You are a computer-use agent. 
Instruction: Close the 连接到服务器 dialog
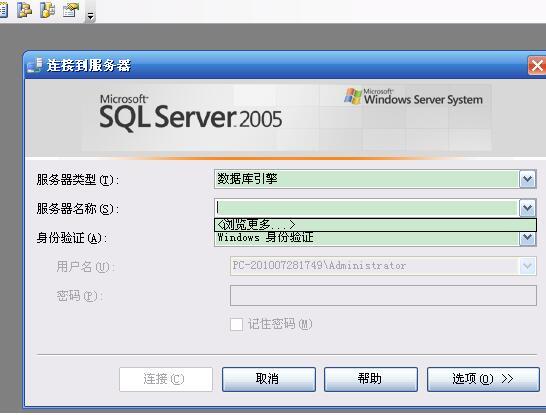coord(537,65)
